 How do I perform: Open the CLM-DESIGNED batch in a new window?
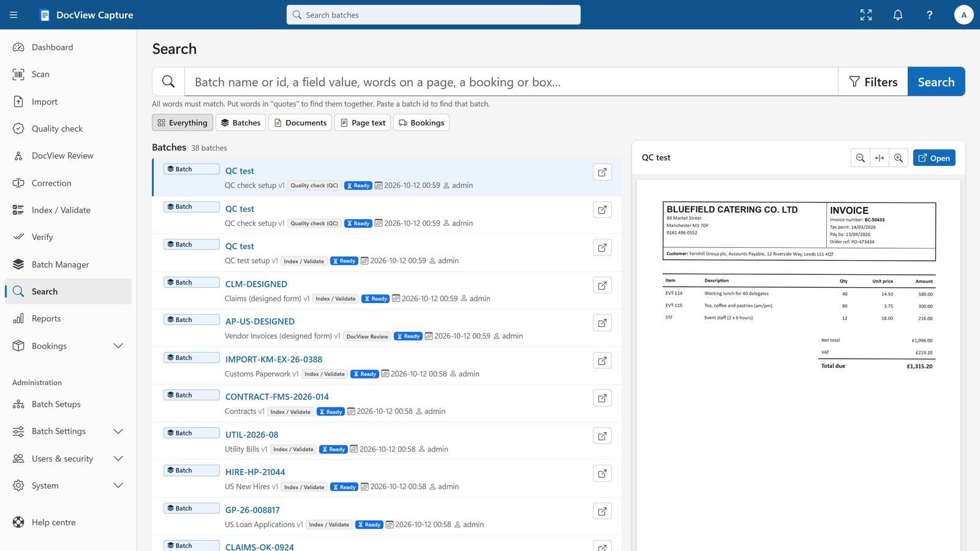[603, 285]
